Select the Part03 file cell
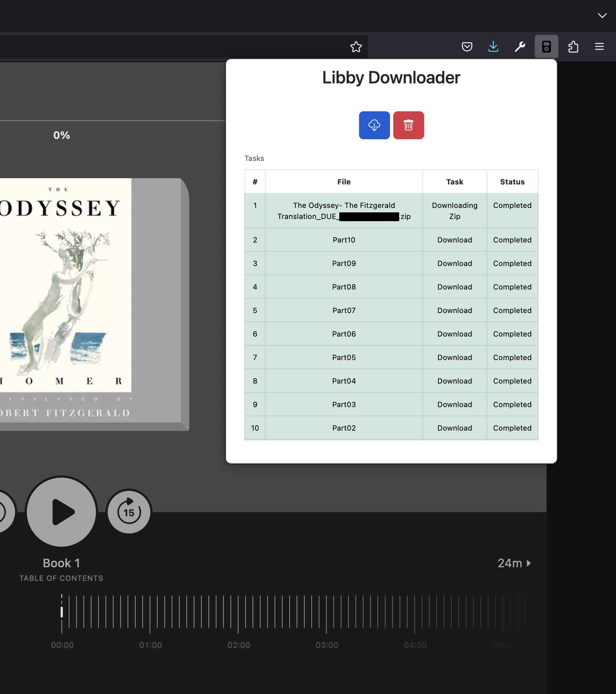The height and width of the screenshot is (694, 616). click(344, 404)
